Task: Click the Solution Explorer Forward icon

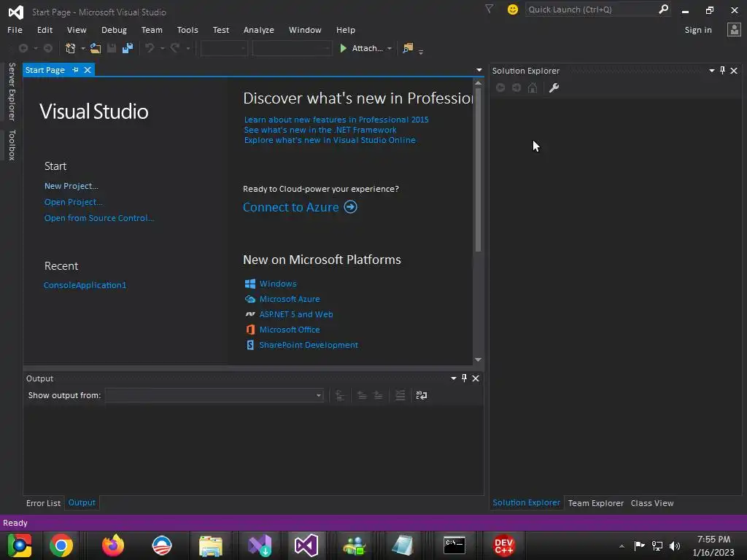Action: pos(516,87)
